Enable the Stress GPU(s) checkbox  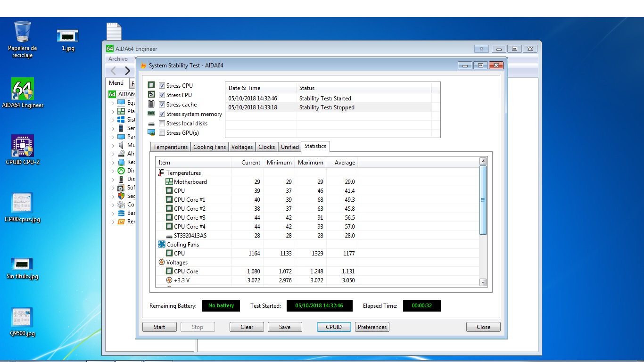pos(162,133)
